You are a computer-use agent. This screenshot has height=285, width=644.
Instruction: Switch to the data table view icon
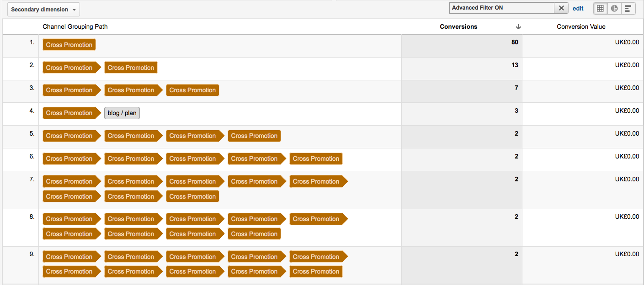click(601, 8)
